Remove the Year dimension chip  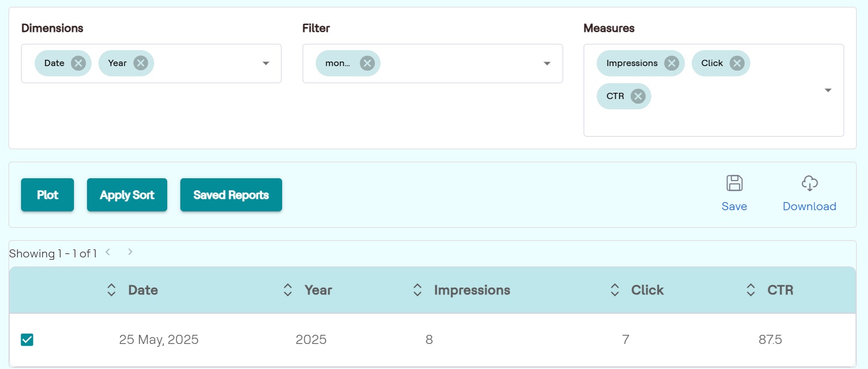point(140,63)
